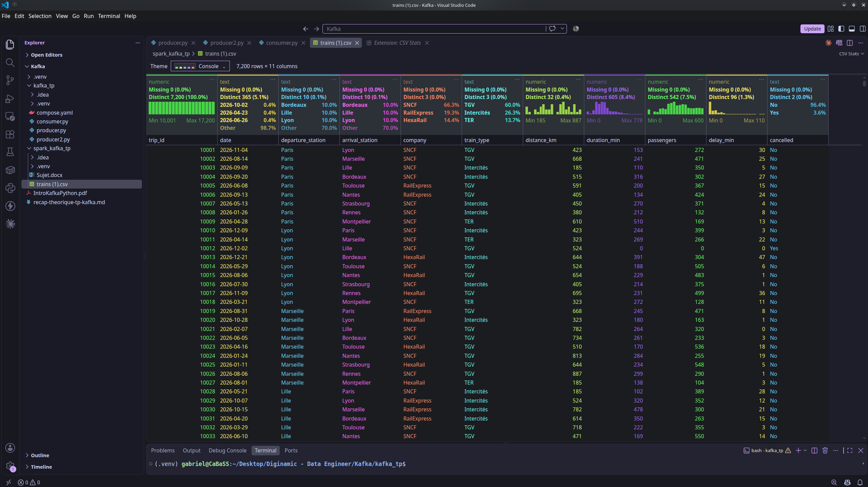Kill the terminal with trash icon
This screenshot has width=868, height=487.
click(825, 450)
